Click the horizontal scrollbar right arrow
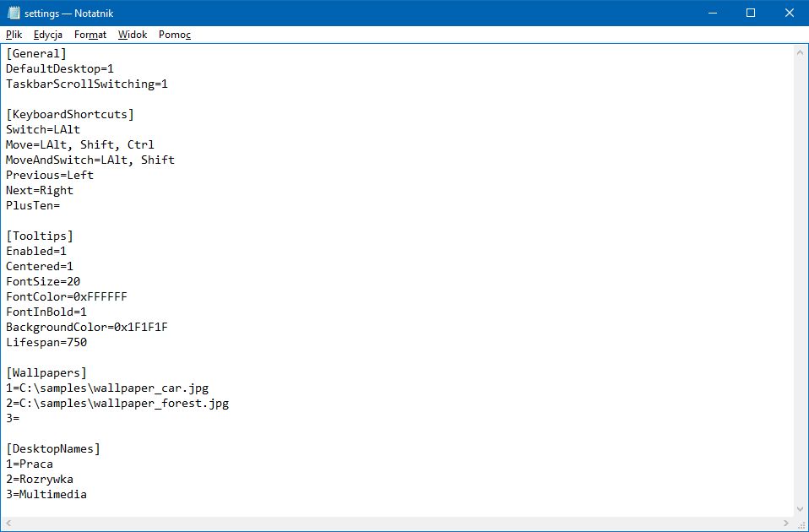The image size is (809, 532). click(x=786, y=524)
